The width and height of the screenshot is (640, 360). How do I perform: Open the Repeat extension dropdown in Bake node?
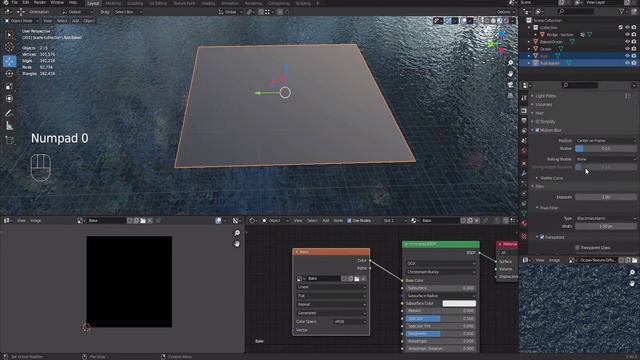(331, 304)
